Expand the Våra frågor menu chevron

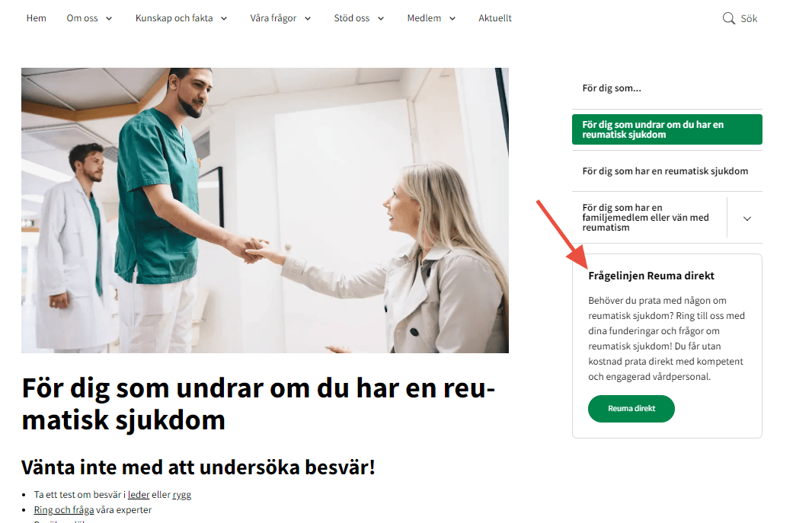point(308,18)
